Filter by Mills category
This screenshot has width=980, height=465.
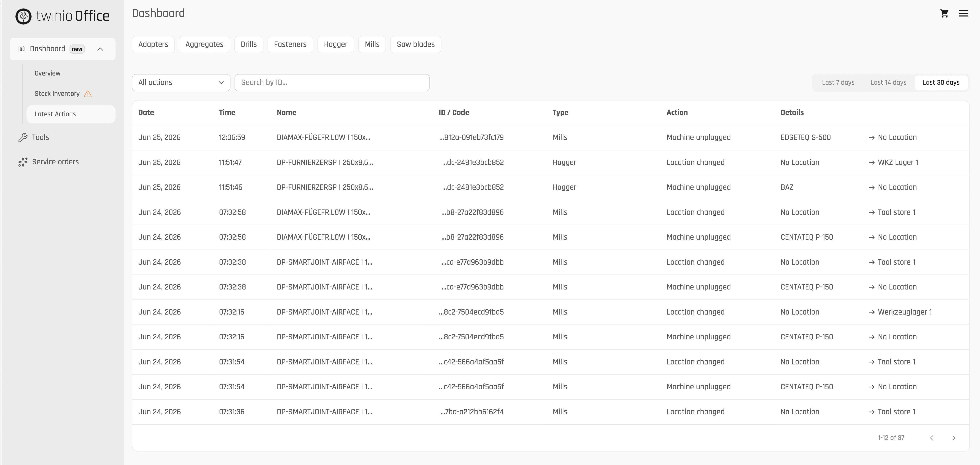coord(372,45)
